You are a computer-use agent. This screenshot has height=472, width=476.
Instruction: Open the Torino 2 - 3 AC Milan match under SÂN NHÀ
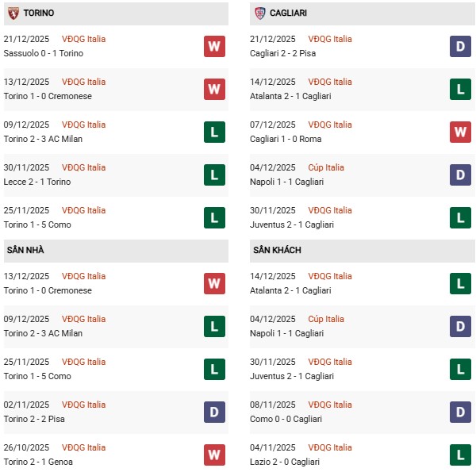[x=43, y=333]
